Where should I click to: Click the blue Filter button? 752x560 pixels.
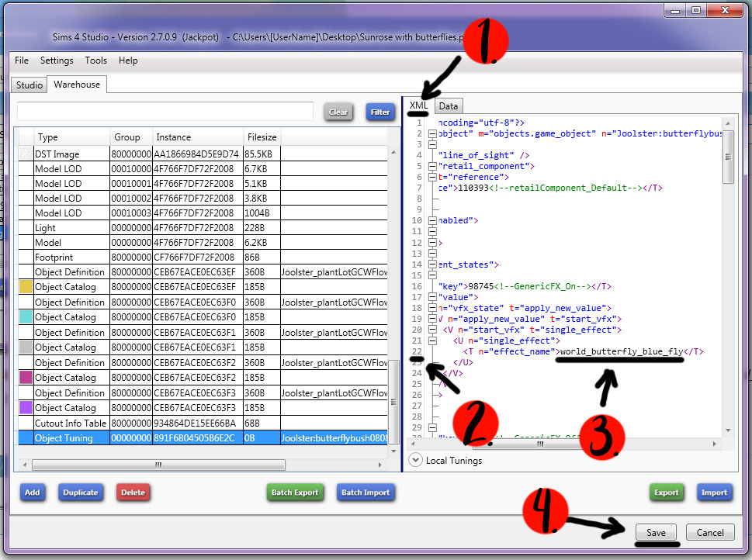pos(380,112)
